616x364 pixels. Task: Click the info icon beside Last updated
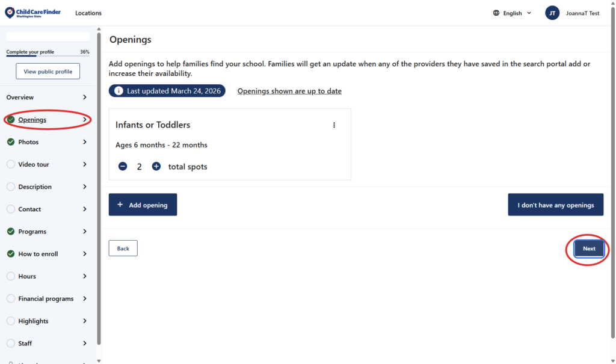point(119,91)
